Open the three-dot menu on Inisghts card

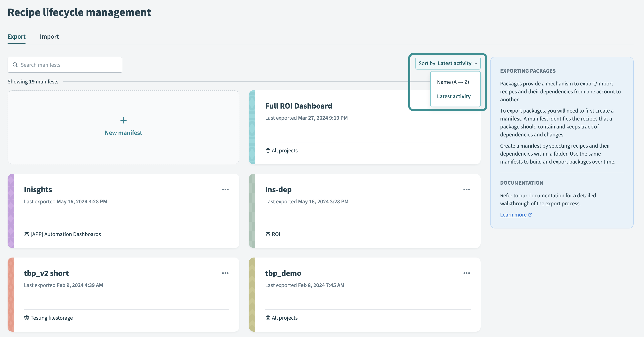[225, 189]
